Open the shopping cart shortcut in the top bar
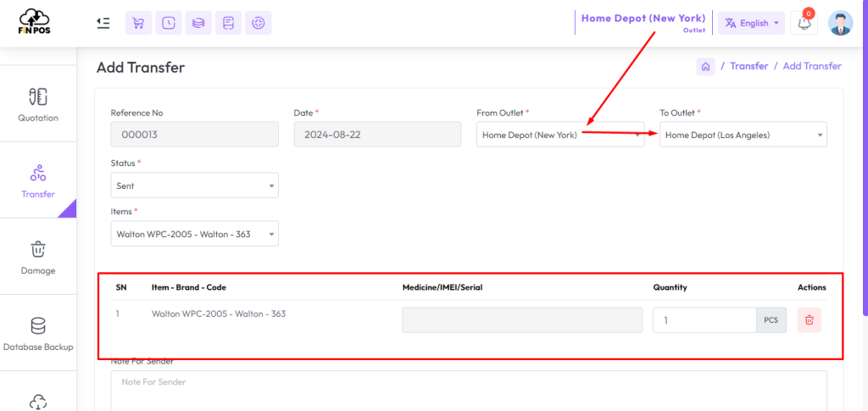This screenshot has width=868, height=411. click(x=138, y=23)
